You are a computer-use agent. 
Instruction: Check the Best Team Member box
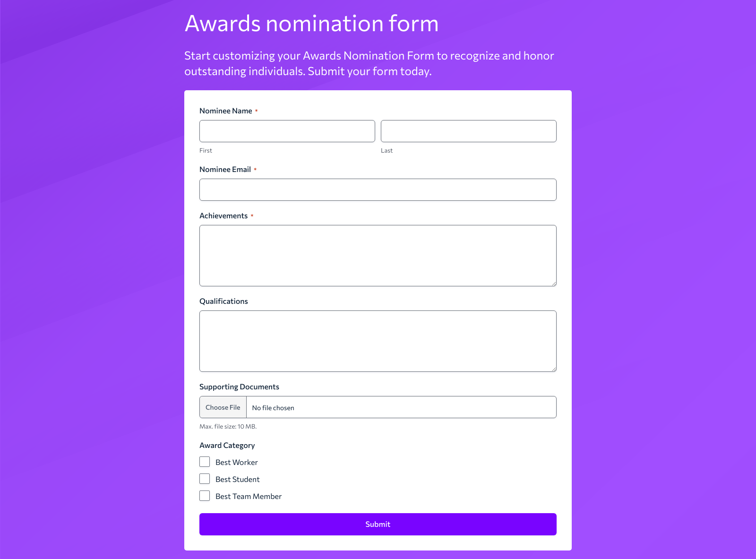pos(205,496)
